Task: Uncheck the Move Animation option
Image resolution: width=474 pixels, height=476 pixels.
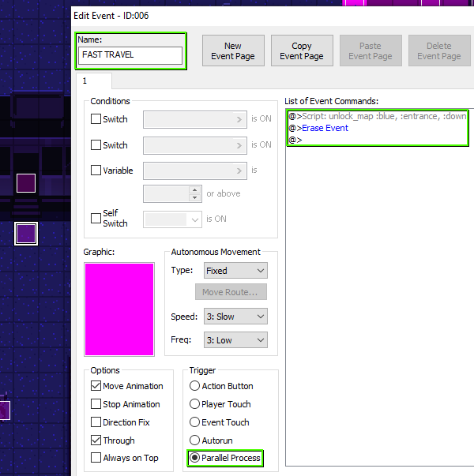Action: pos(96,386)
